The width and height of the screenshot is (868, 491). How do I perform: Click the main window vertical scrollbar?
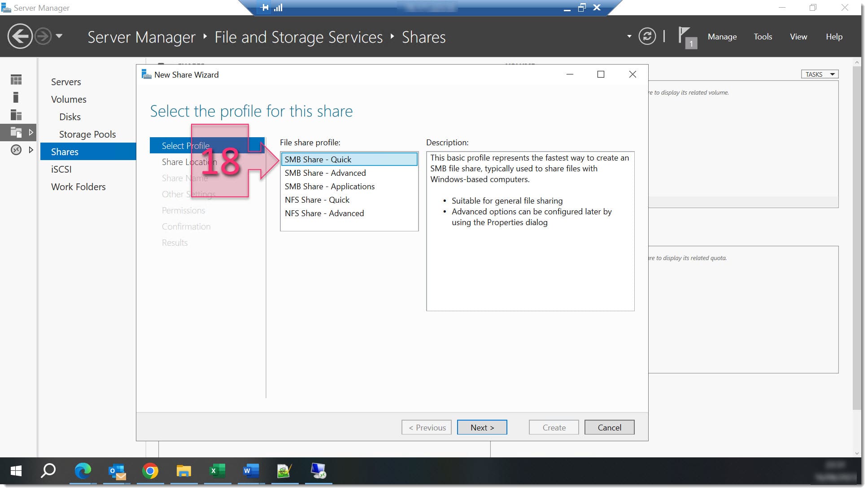(857, 238)
